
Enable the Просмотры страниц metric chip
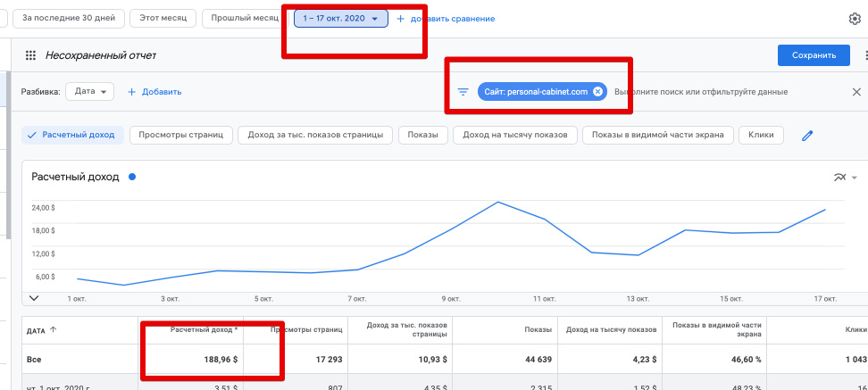click(x=181, y=135)
